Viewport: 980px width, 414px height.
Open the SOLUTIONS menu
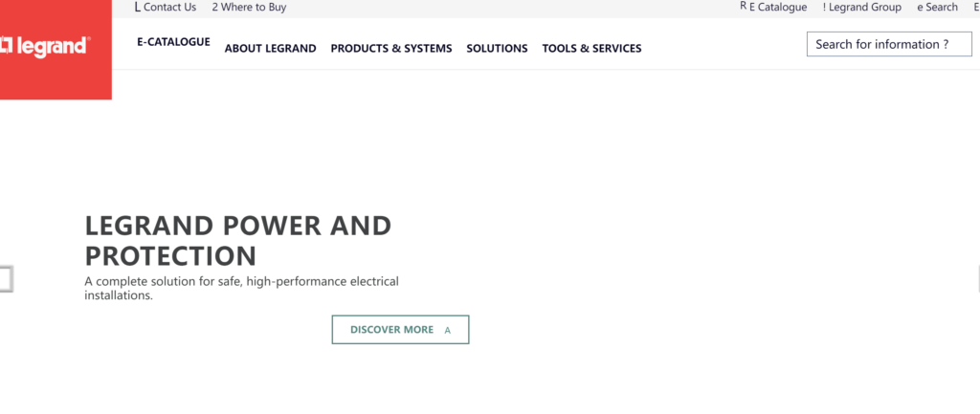coord(497,48)
